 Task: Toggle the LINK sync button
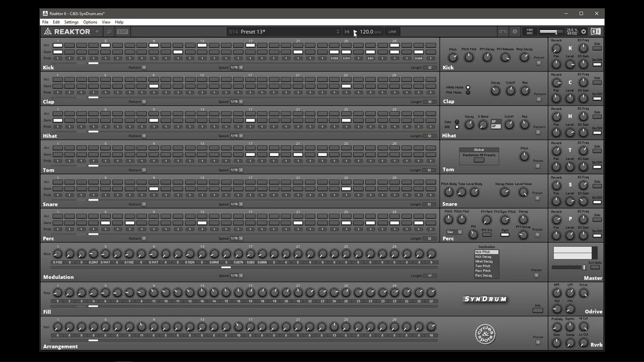pyautogui.click(x=392, y=32)
